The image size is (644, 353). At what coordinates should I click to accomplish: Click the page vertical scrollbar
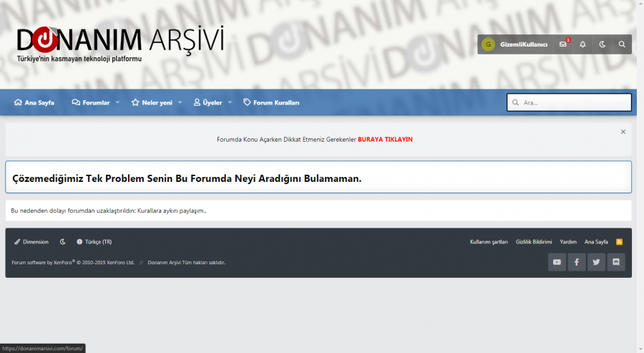tap(640, 177)
